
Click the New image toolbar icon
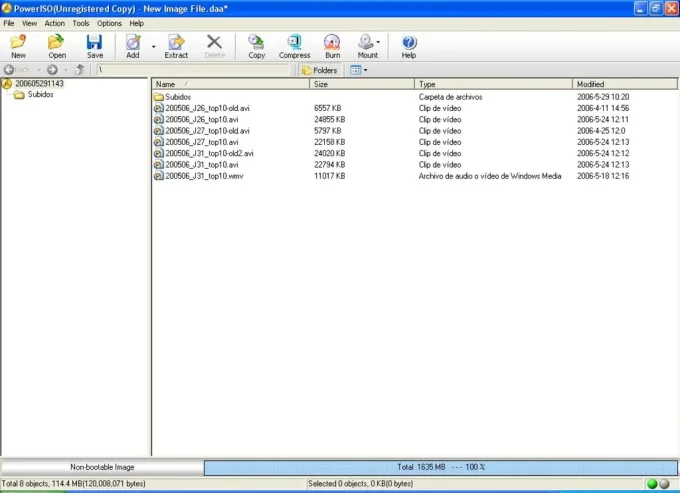point(18,46)
